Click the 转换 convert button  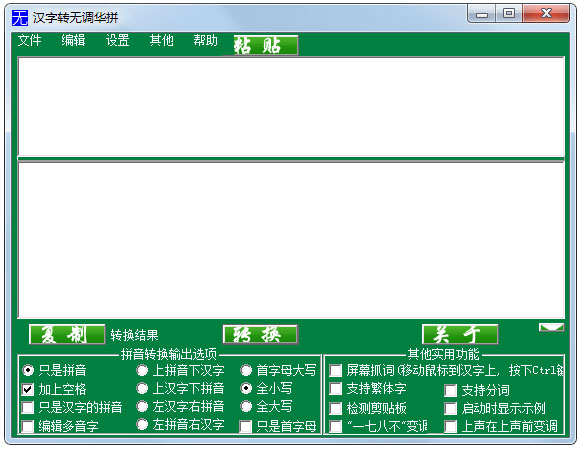coord(260,334)
